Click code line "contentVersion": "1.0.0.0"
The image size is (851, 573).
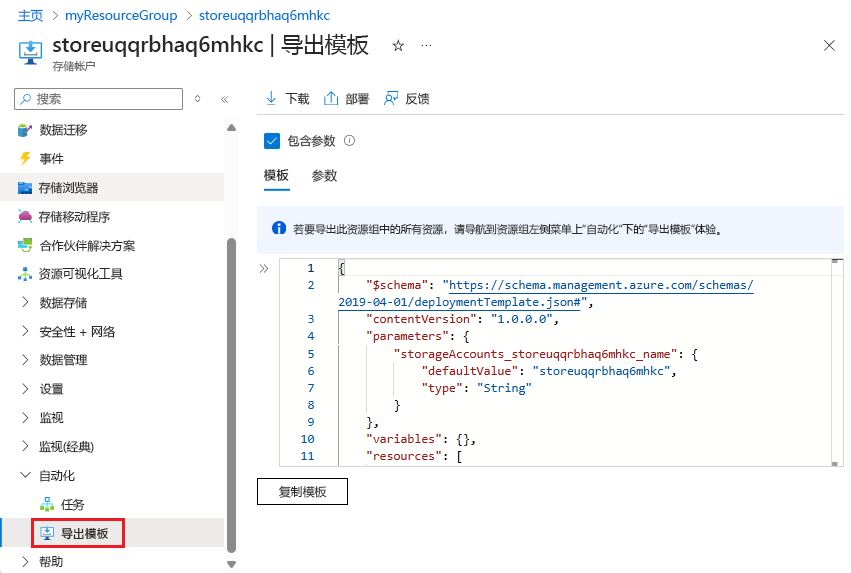tap(462, 319)
